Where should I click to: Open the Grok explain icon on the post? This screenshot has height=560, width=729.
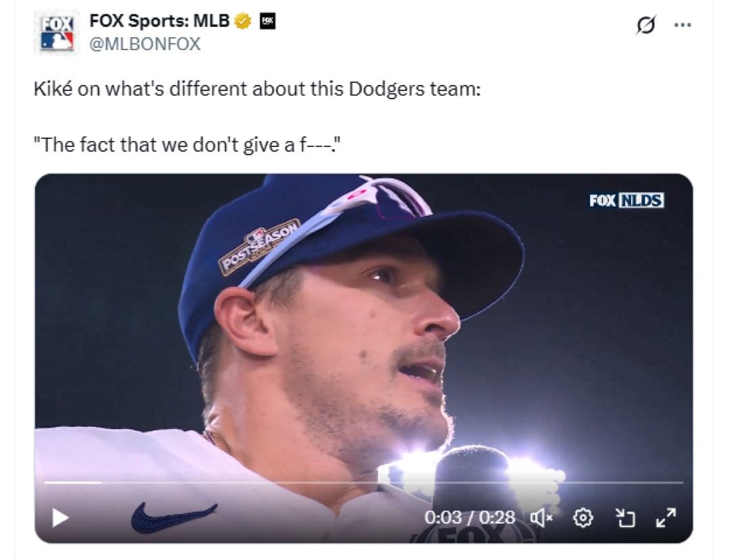[x=645, y=24]
